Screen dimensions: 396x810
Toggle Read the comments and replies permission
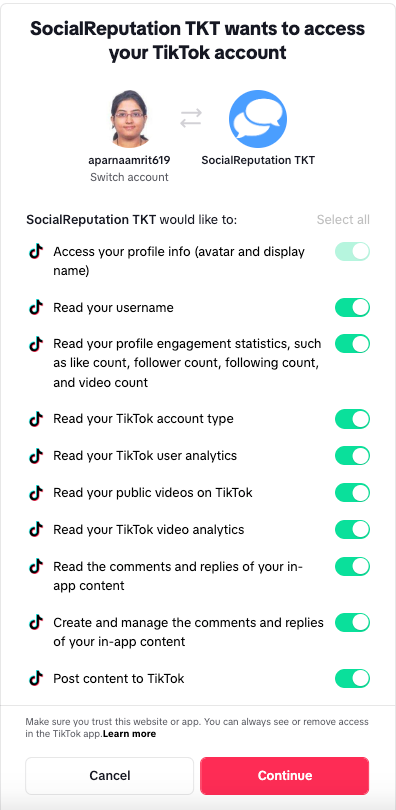[x=353, y=567]
